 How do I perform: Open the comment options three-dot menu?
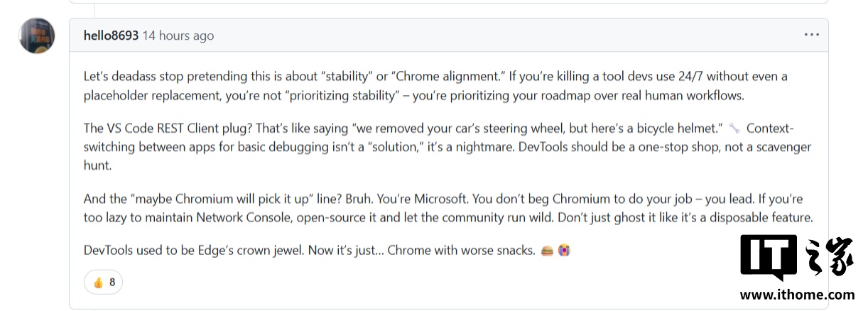pyautogui.click(x=811, y=35)
